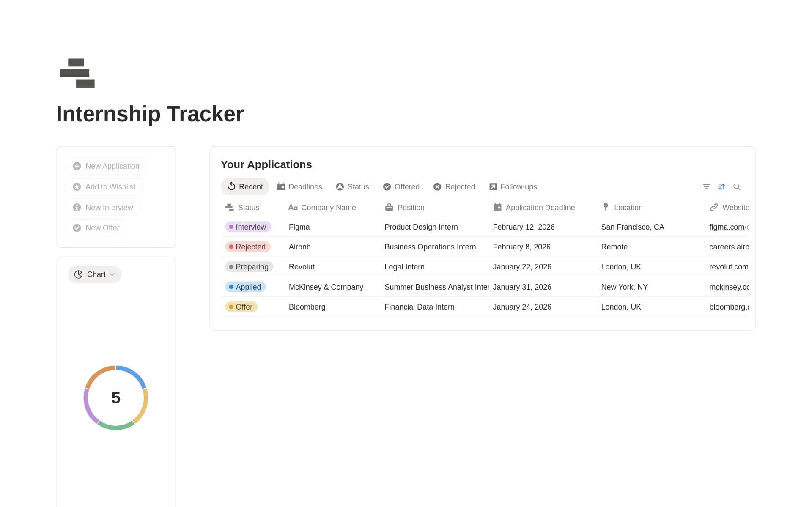Image resolution: width=812 pixels, height=507 pixels.
Task: Click the New Application button
Action: [107, 166]
